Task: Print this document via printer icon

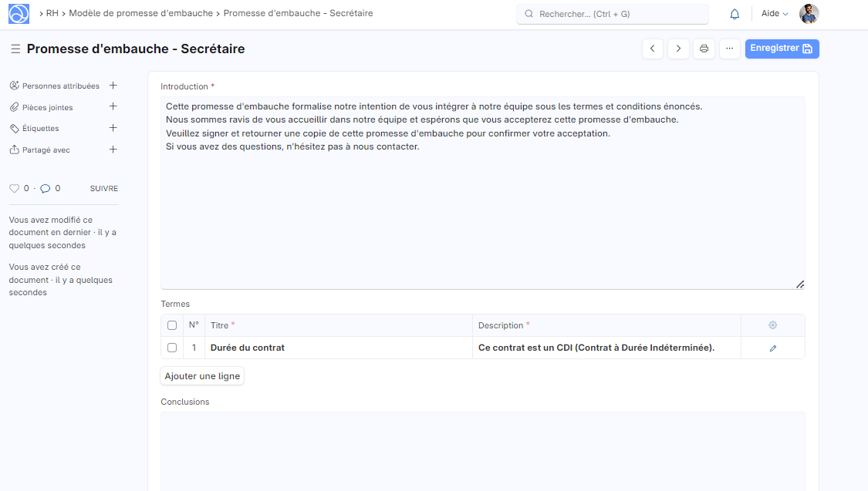Action: click(704, 49)
